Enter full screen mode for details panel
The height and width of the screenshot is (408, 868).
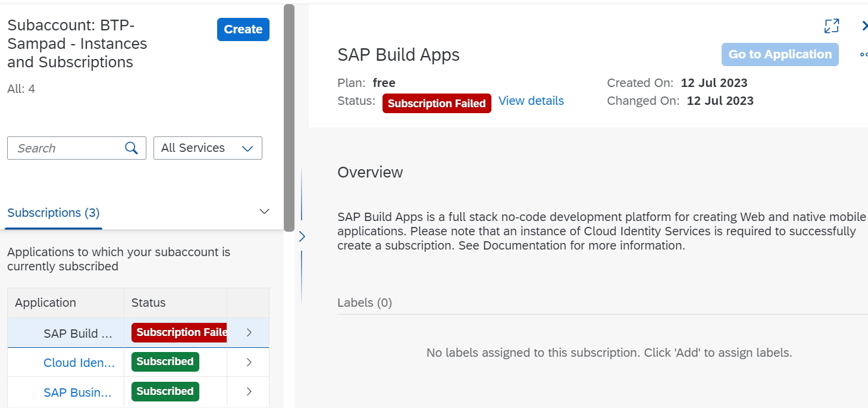831,26
